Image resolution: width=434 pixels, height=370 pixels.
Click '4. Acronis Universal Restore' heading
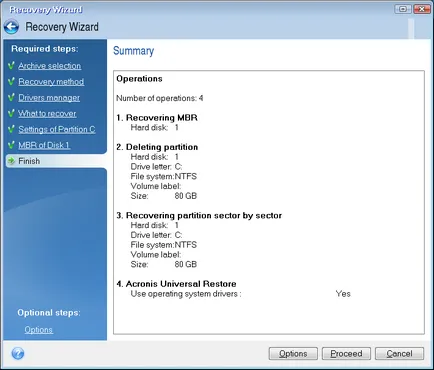click(x=176, y=284)
